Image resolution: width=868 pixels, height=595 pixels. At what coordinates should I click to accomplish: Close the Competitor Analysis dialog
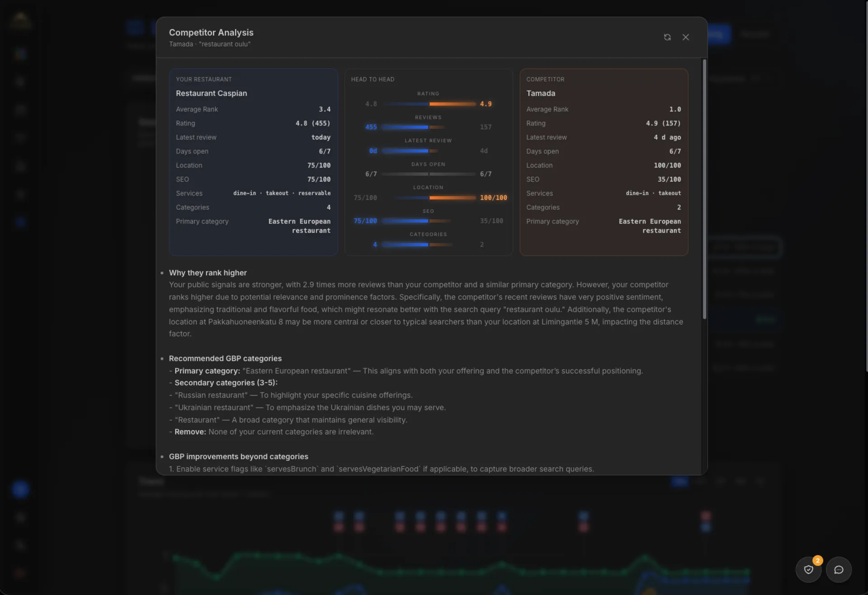[x=686, y=37]
